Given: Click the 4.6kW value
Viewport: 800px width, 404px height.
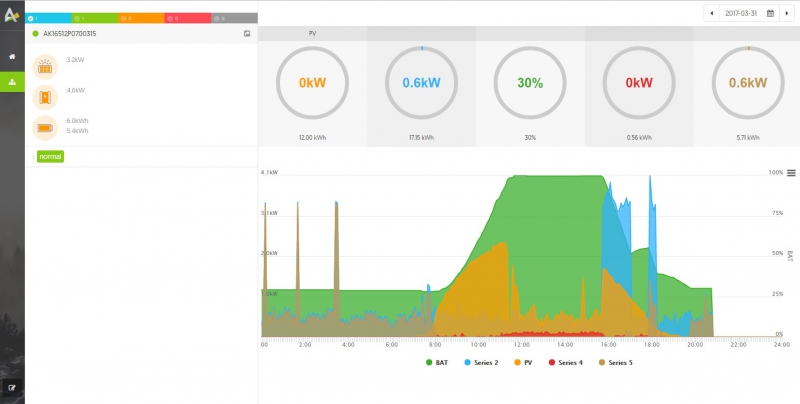Looking at the screenshot, I should (x=76, y=90).
